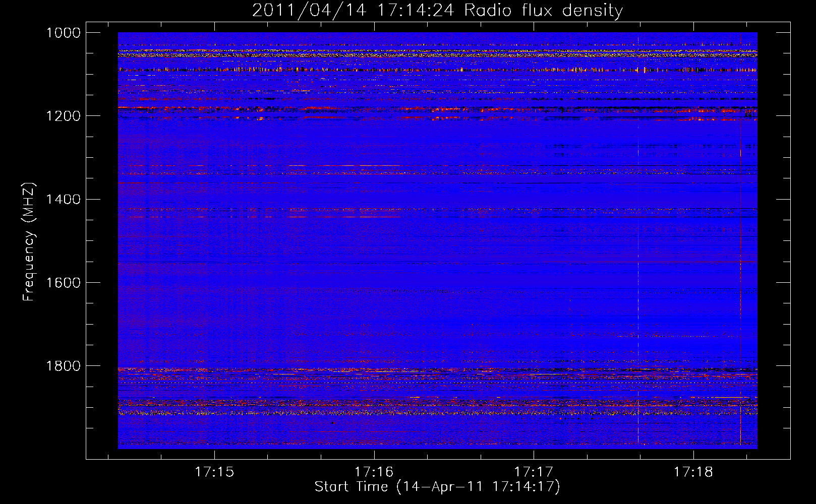This screenshot has height=504, width=816.
Task: Select the 1400 frequency tick label
Action: click(x=63, y=199)
